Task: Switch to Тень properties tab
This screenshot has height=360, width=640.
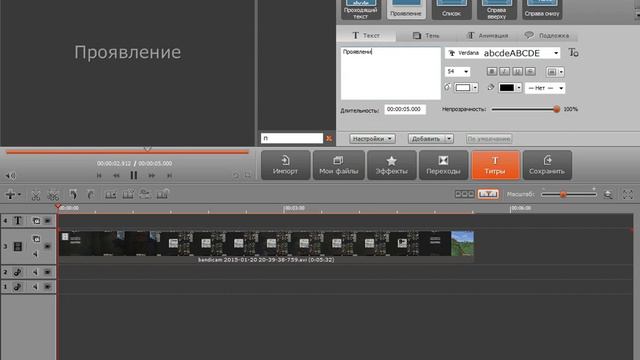Action: click(x=426, y=36)
